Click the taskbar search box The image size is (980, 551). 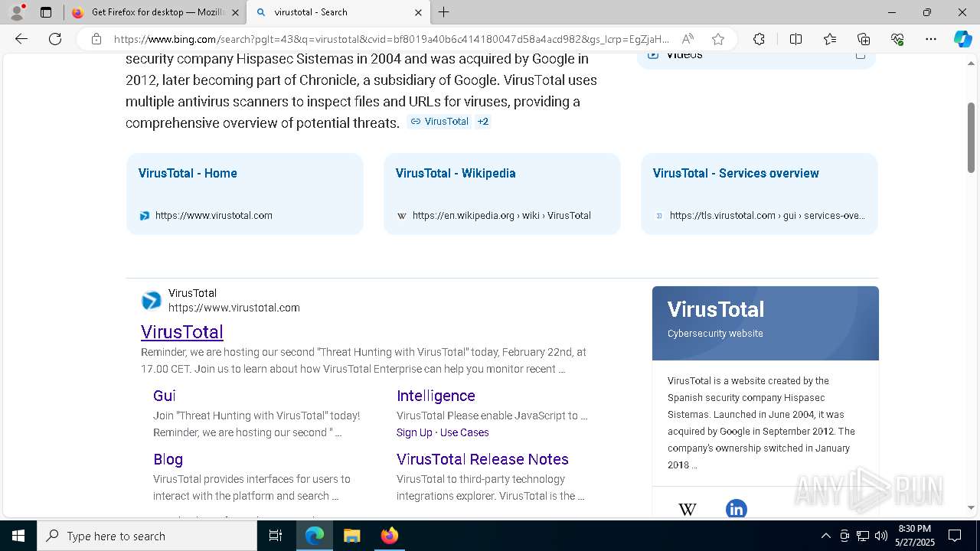pyautogui.click(x=147, y=536)
